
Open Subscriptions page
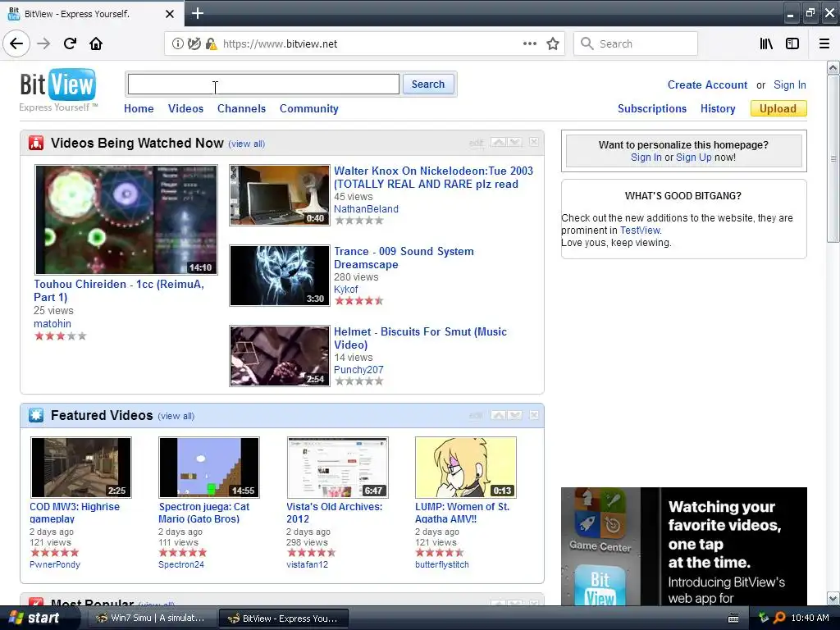(x=652, y=108)
